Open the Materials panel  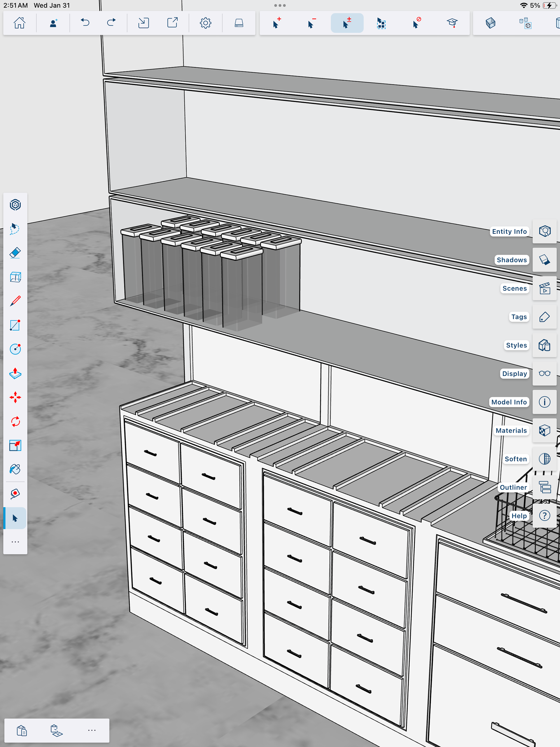tap(544, 431)
